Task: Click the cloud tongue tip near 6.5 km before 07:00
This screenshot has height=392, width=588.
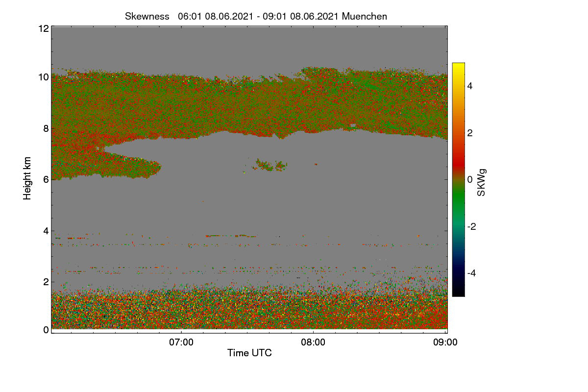Action: [x=156, y=168]
